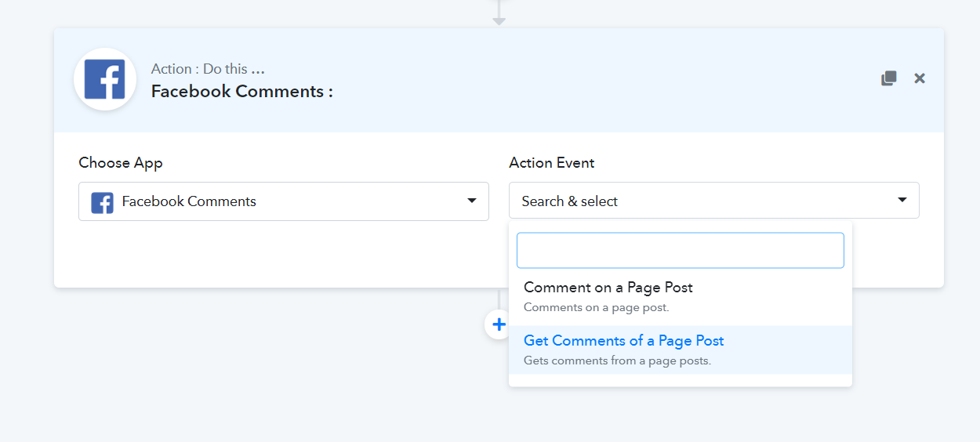Image resolution: width=980 pixels, height=442 pixels.
Task: Click the 'Facebook Comments :' step title
Action: point(241,92)
